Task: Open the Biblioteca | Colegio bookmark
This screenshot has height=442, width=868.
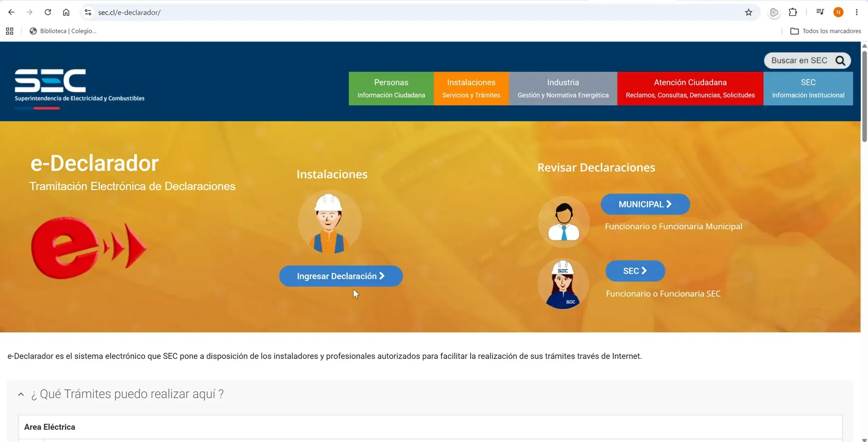Action: point(63,31)
